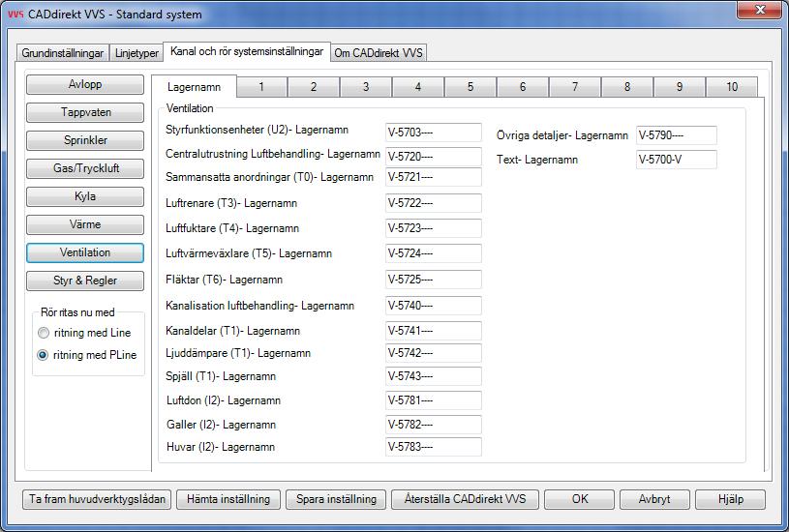The image size is (789, 532).
Task: Edit Sammansatta anordningar (T0) field V-5721
Action: [434, 177]
